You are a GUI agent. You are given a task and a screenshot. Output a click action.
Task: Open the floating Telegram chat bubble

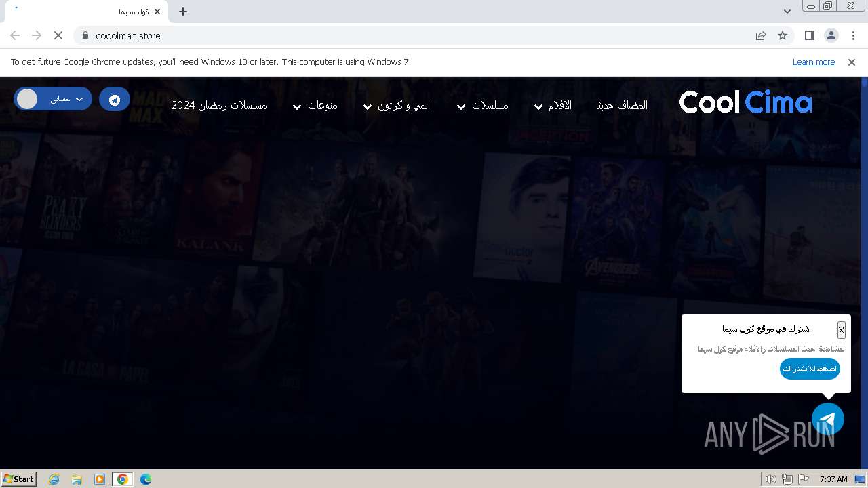tap(827, 420)
